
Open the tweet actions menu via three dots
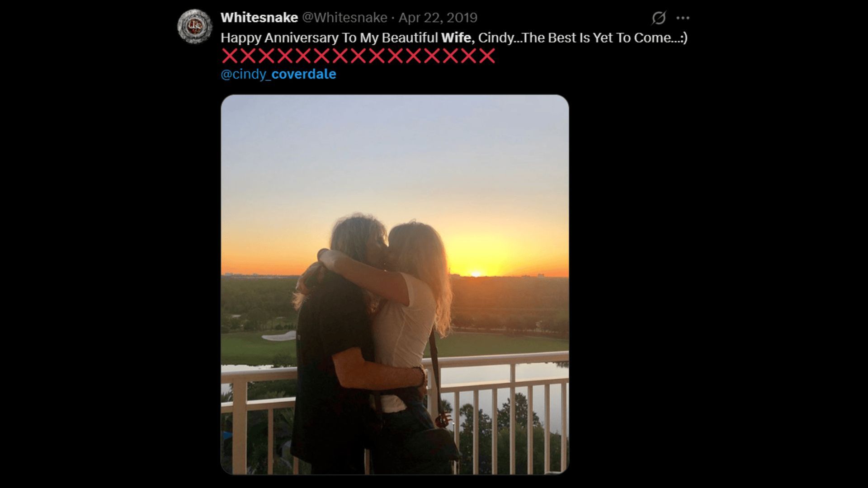click(683, 17)
